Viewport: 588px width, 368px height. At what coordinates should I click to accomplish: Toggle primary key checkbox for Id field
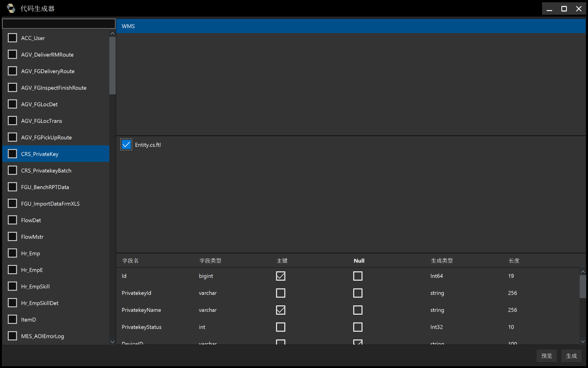pyautogui.click(x=281, y=276)
